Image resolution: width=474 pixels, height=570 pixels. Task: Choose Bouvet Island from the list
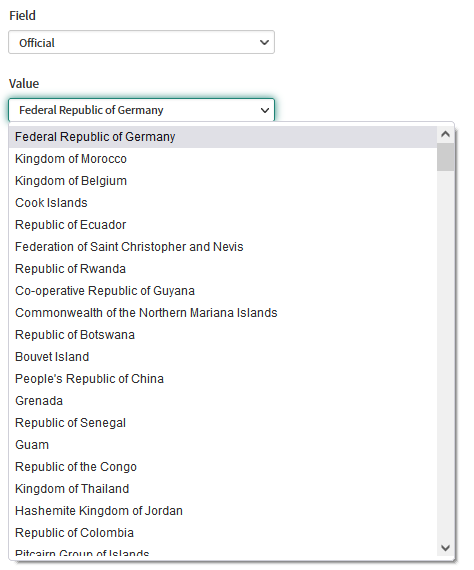tap(223, 357)
